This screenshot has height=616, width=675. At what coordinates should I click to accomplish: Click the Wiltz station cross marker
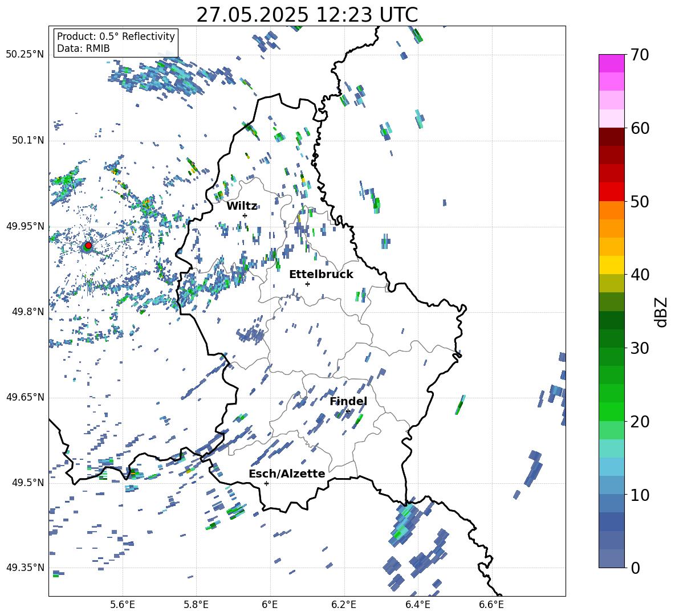pyautogui.click(x=245, y=215)
